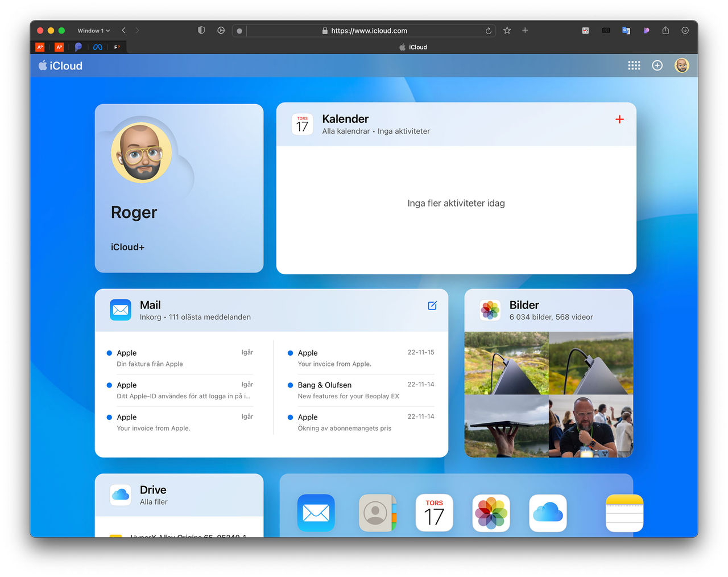Open the Google Translate extension icon
Image resolution: width=728 pixels, height=577 pixels.
point(626,30)
